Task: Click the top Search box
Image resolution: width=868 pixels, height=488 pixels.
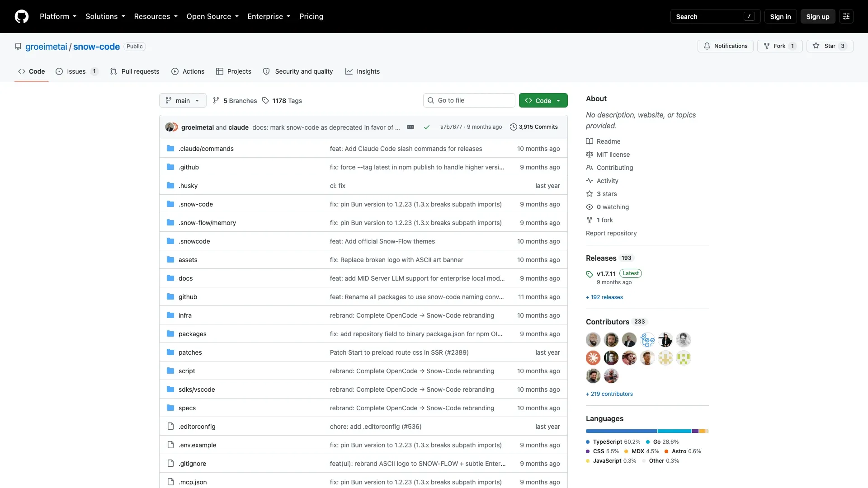Action: click(715, 16)
